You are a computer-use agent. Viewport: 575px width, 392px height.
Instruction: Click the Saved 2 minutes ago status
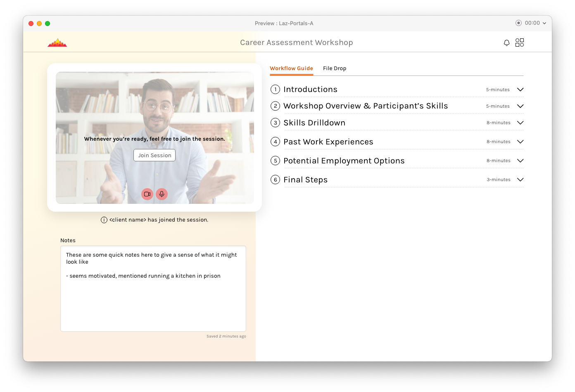point(226,336)
